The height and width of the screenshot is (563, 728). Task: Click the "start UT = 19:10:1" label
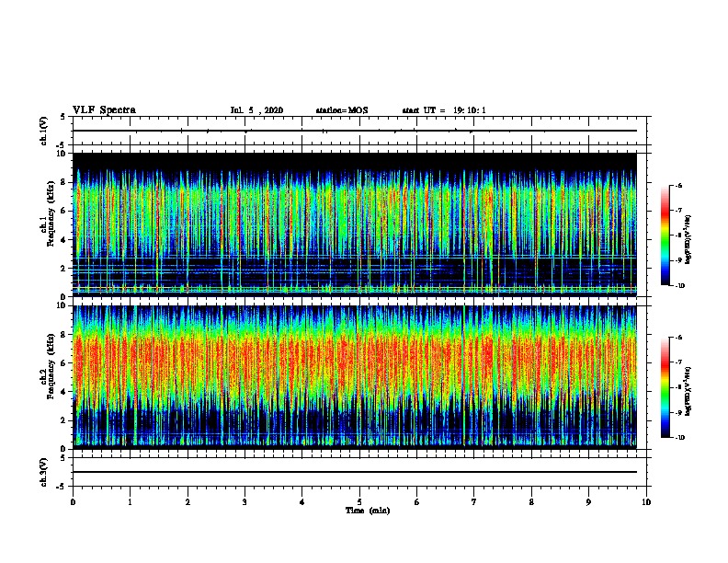coord(444,110)
